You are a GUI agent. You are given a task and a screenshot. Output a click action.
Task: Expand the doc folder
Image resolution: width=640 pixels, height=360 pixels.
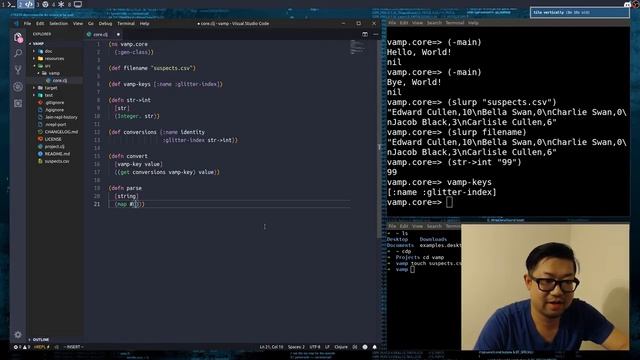coord(49,51)
